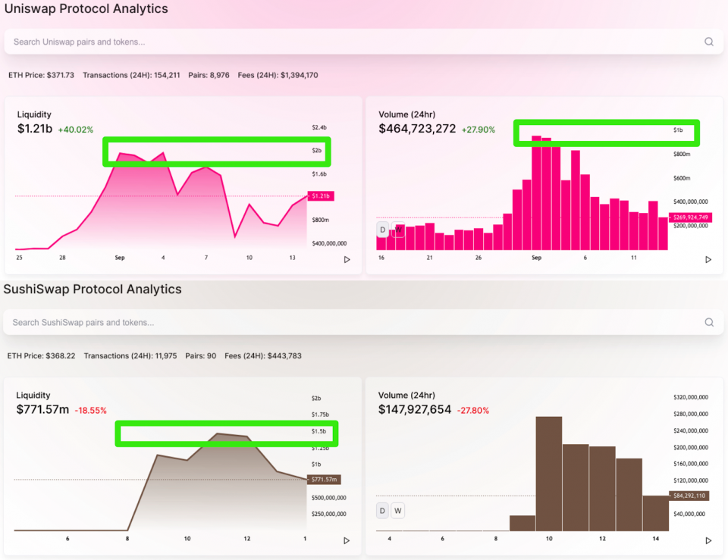
Task: Play the SushiSwap Volume (24hr) chart animation
Action: tap(708, 540)
